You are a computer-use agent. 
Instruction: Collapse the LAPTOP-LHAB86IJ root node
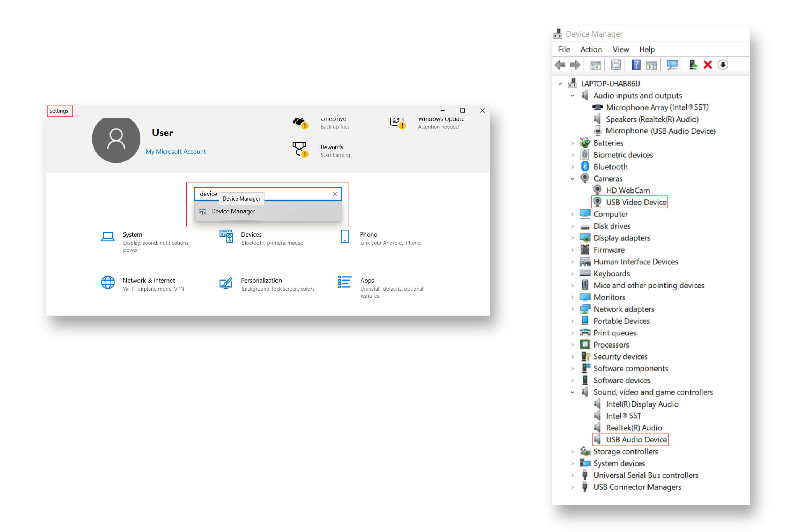coord(560,84)
